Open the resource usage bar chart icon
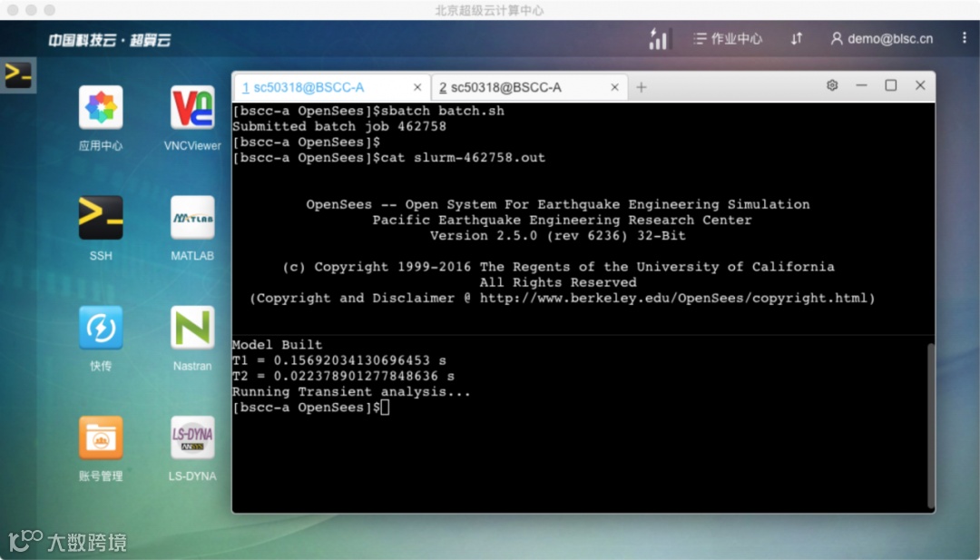 (660, 39)
